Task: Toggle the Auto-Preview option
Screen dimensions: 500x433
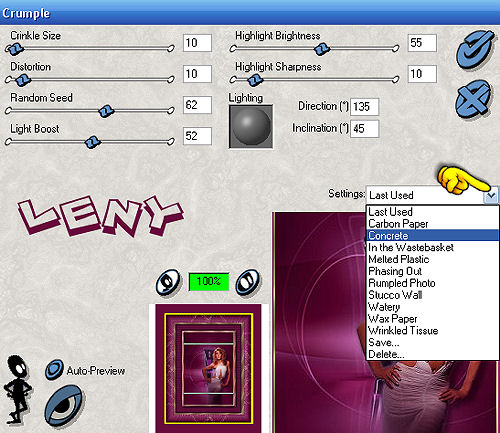Action: tap(54, 370)
